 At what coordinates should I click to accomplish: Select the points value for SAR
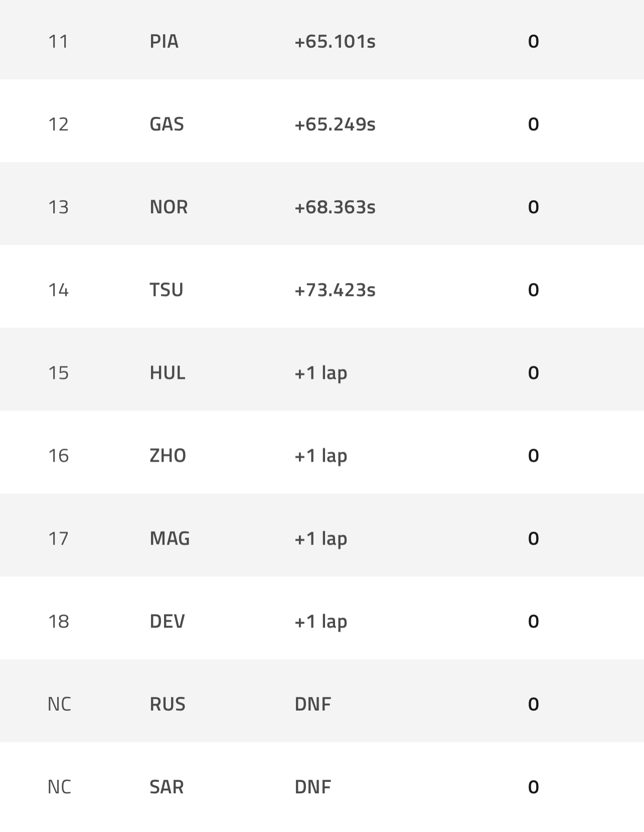point(533,786)
